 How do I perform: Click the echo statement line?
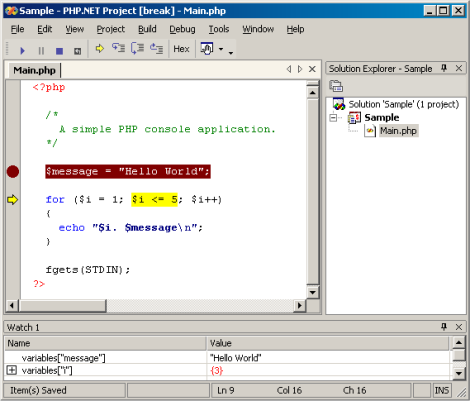tap(130, 228)
